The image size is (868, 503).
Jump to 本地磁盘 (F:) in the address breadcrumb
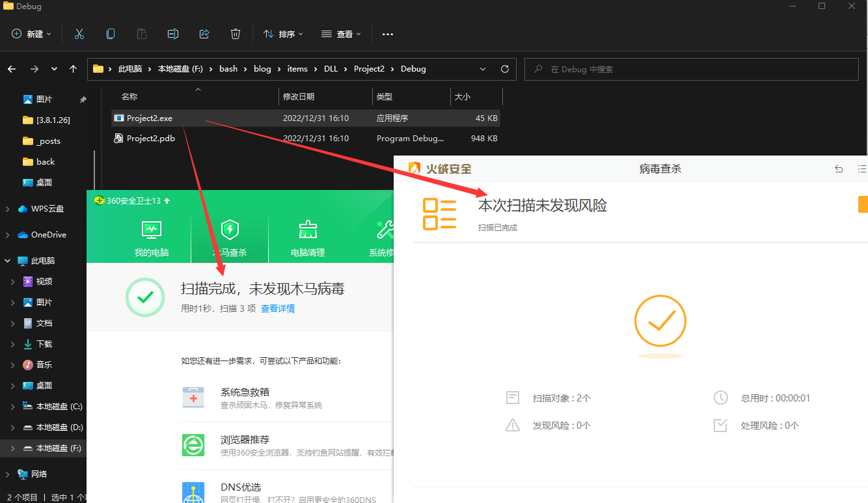point(181,69)
